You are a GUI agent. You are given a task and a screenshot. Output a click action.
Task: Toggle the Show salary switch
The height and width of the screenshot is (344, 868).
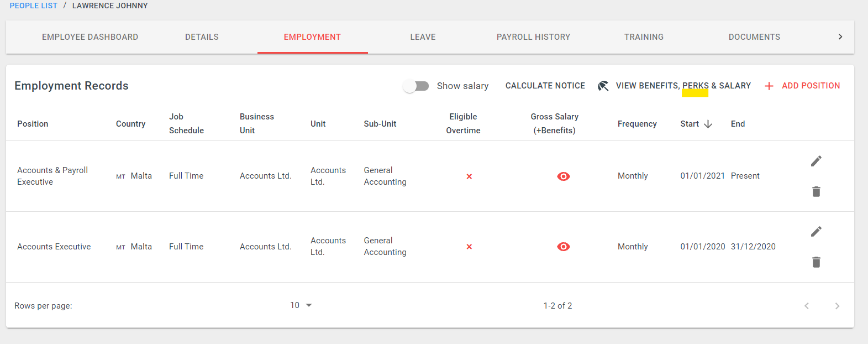pyautogui.click(x=416, y=86)
